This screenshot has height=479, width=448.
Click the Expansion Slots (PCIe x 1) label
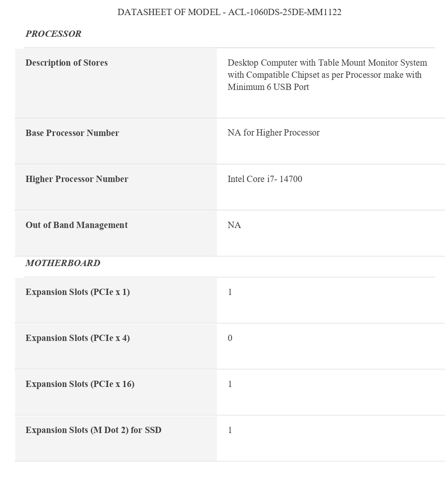click(77, 292)
